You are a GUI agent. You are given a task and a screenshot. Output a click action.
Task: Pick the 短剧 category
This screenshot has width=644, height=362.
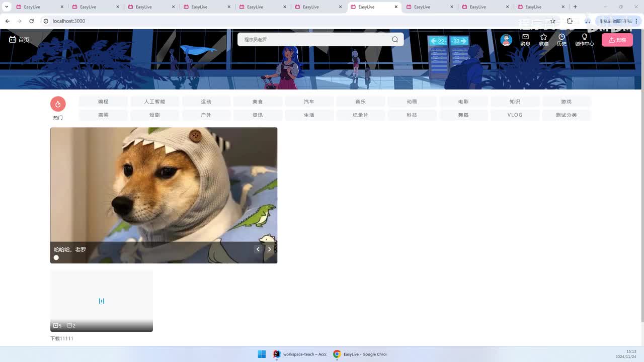tap(154, 115)
